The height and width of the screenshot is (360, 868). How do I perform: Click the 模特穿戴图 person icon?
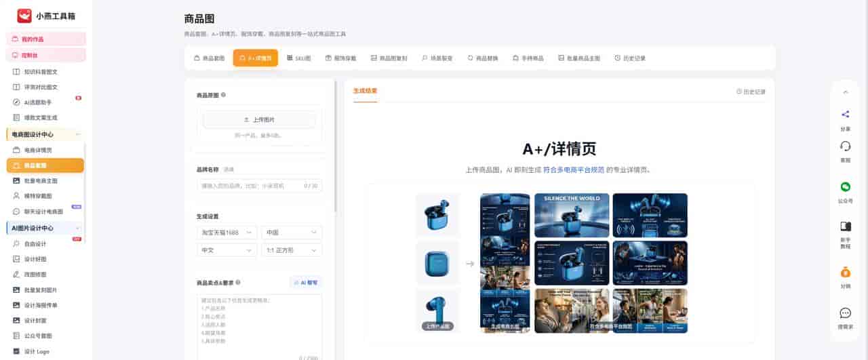[17, 196]
